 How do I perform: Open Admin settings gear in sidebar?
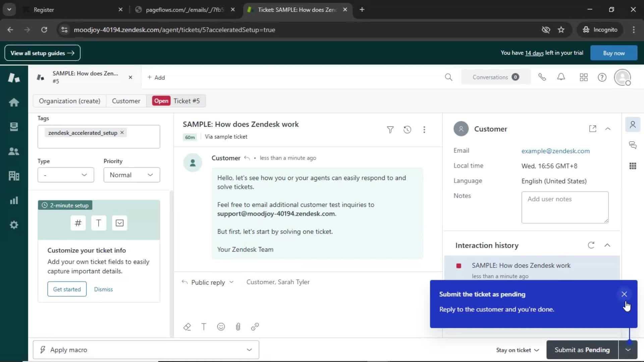[14, 225]
